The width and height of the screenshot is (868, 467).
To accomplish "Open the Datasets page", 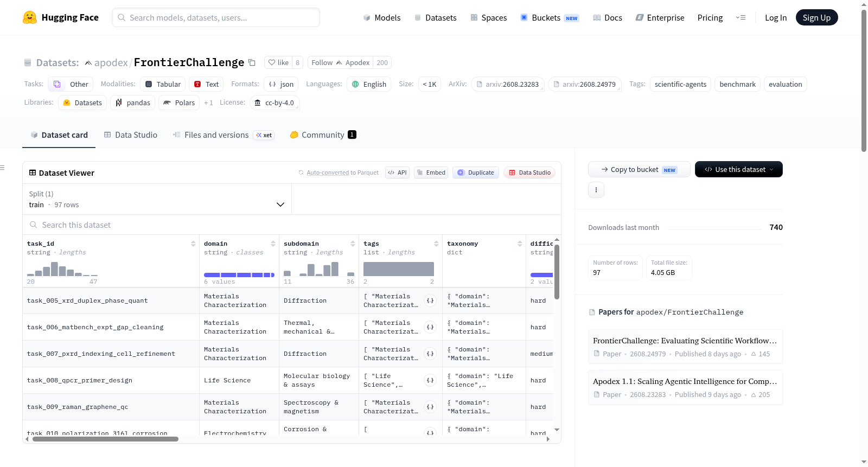I will point(435,17).
